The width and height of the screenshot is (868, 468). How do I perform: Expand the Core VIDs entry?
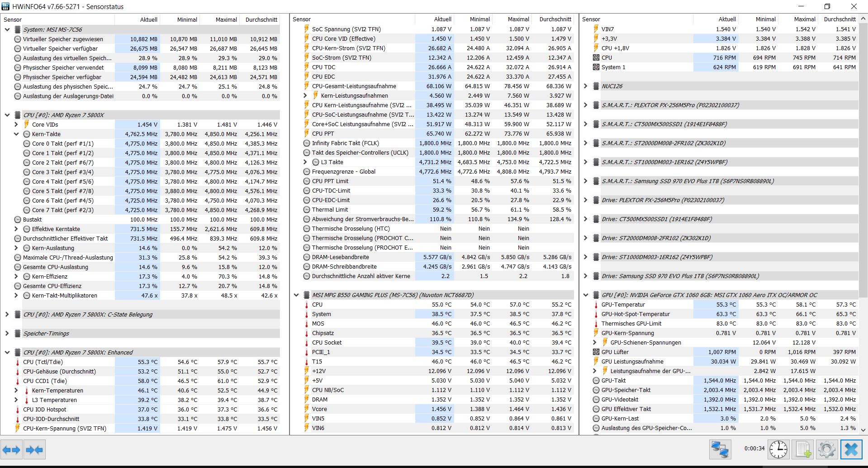(x=16, y=124)
